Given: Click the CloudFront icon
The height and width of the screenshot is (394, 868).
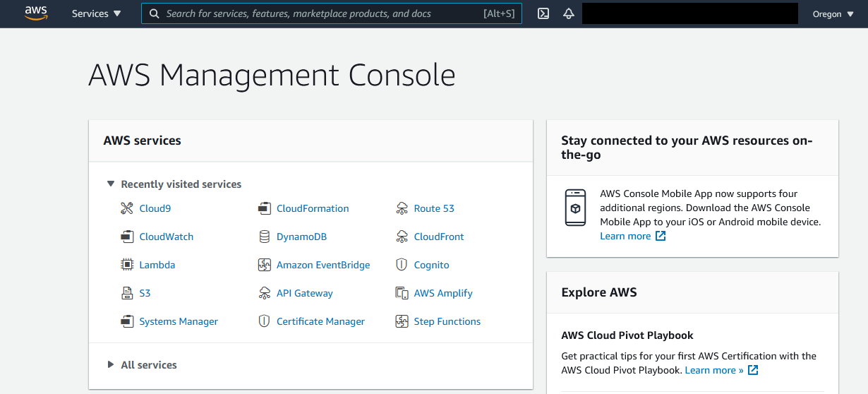Looking at the screenshot, I should coord(402,237).
